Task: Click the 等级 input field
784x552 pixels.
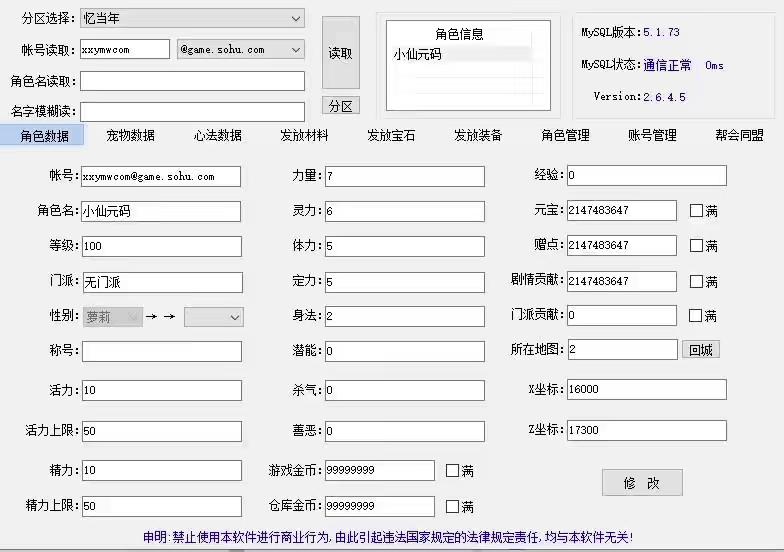Action: (161, 246)
